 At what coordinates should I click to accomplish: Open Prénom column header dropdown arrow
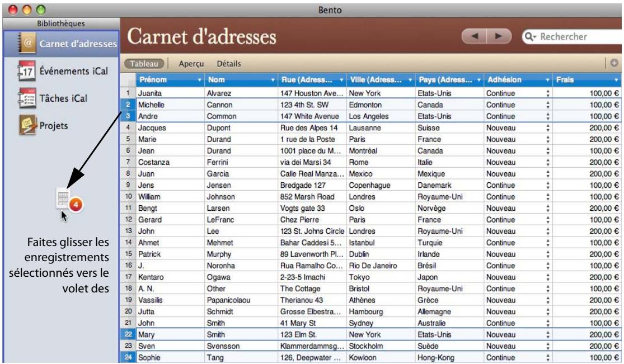[x=199, y=80]
